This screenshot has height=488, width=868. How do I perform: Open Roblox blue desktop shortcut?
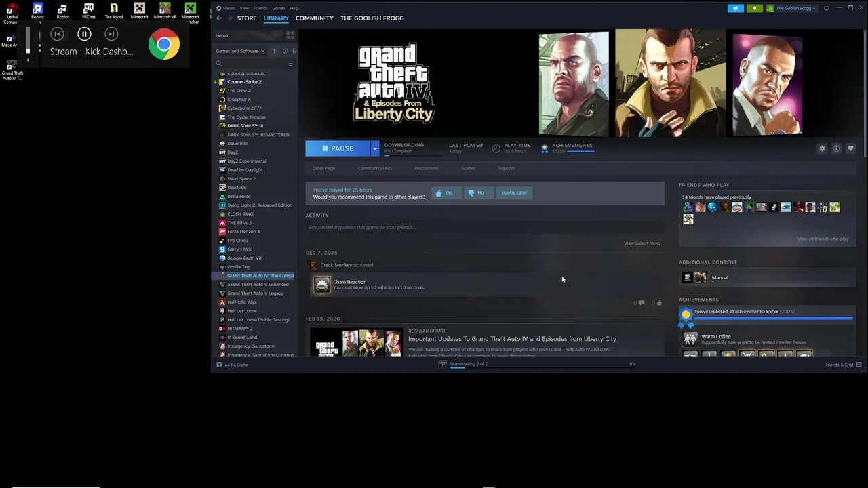tap(37, 11)
